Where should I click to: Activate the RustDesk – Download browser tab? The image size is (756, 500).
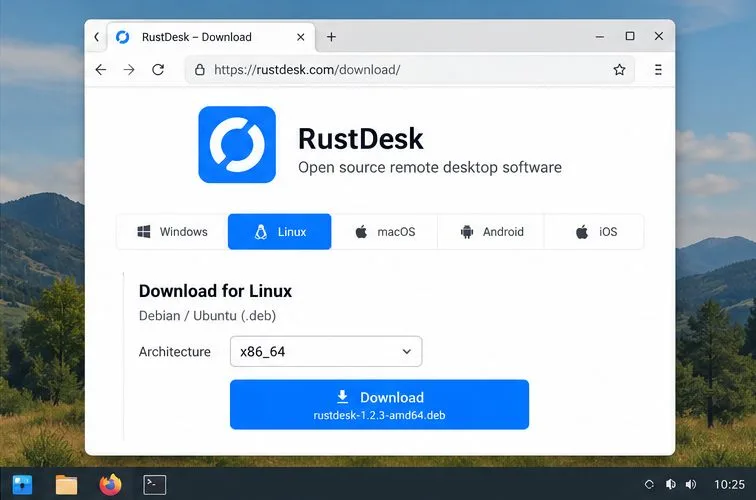pyautogui.click(x=211, y=37)
